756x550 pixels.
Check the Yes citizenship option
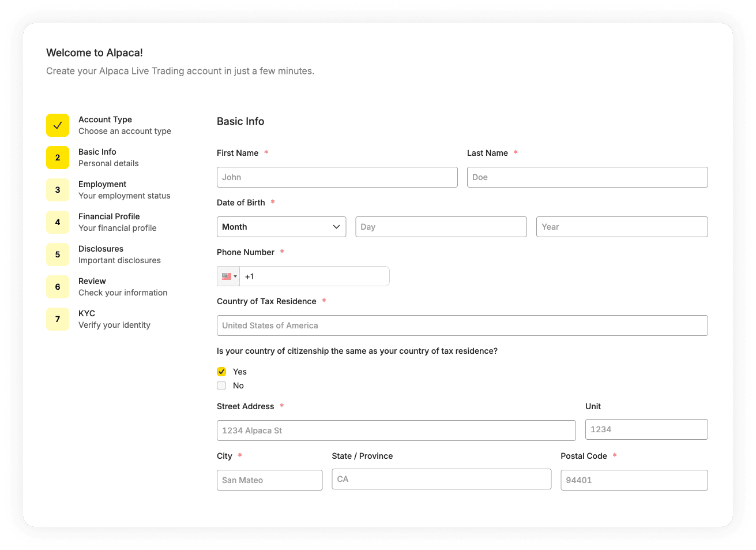221,372
